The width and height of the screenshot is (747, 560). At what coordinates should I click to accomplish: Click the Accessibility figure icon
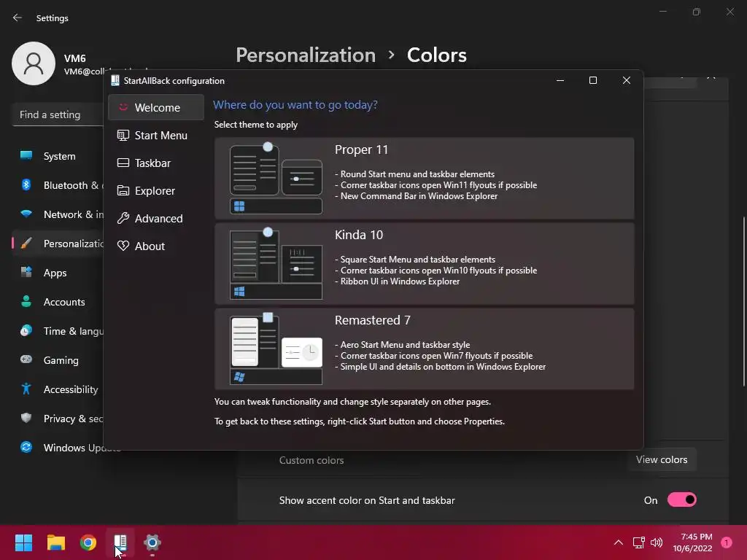(26, 389)
